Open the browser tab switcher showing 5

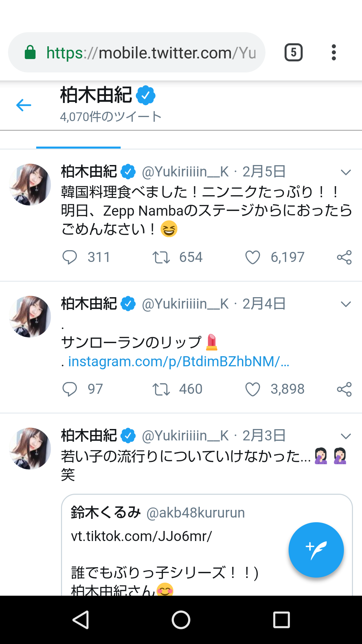point(294,52)
